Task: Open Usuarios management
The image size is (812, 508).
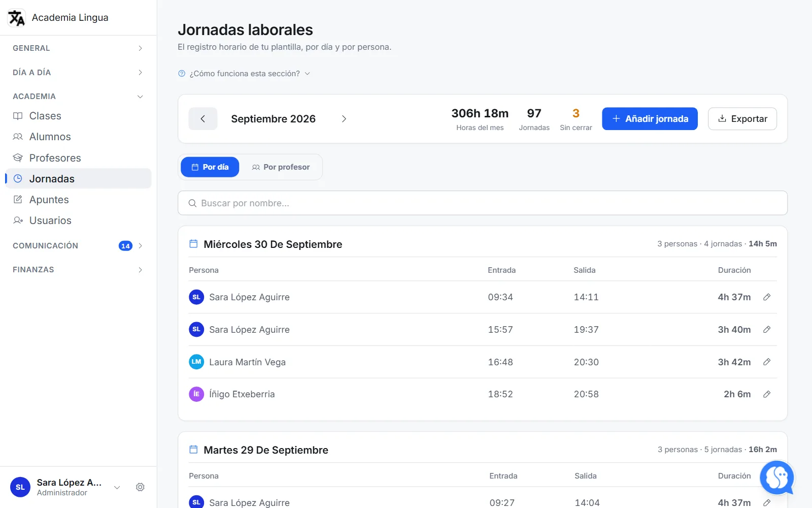Action: 78,220
